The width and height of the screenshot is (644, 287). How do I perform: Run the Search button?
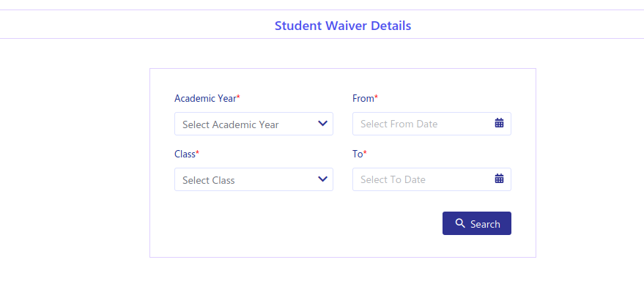477,223
